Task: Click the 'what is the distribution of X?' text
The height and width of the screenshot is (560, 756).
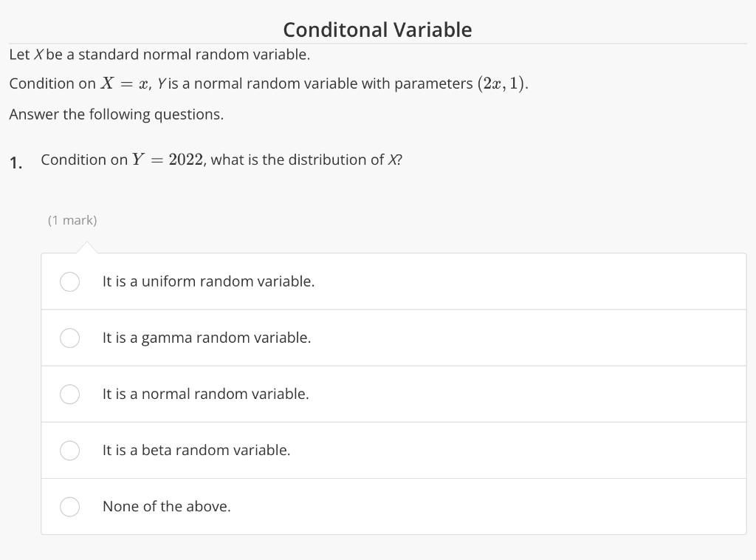Action: [306, 160]
